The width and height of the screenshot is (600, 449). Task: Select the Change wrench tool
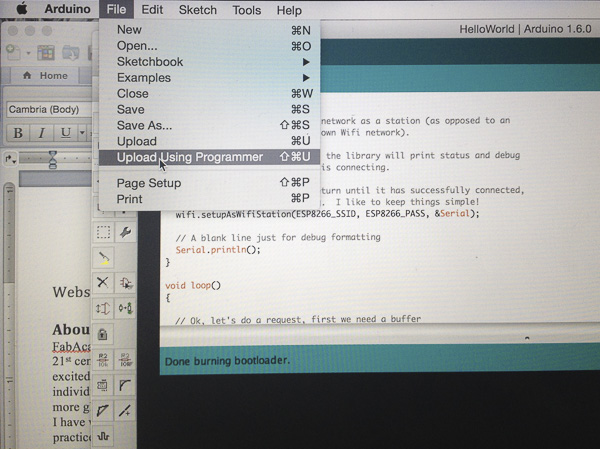[126, 232]
